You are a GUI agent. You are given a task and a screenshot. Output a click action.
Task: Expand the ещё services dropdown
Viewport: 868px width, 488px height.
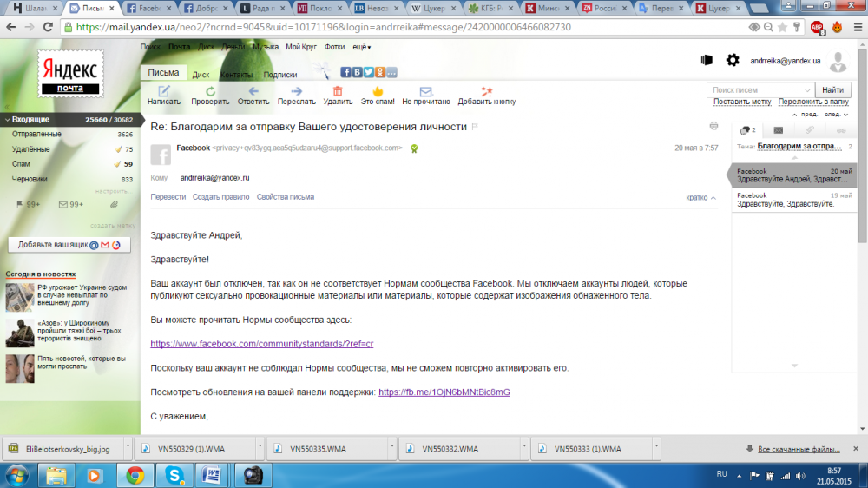(362, 47)
